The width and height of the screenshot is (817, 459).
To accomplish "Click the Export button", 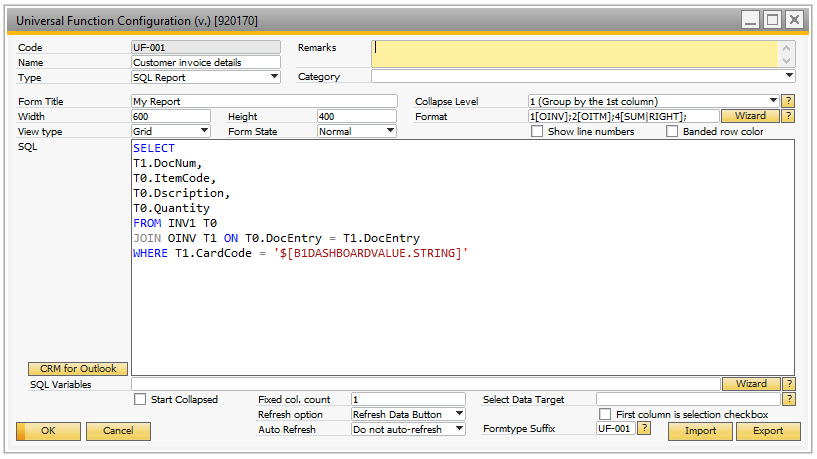I will [x=768, y=431].
